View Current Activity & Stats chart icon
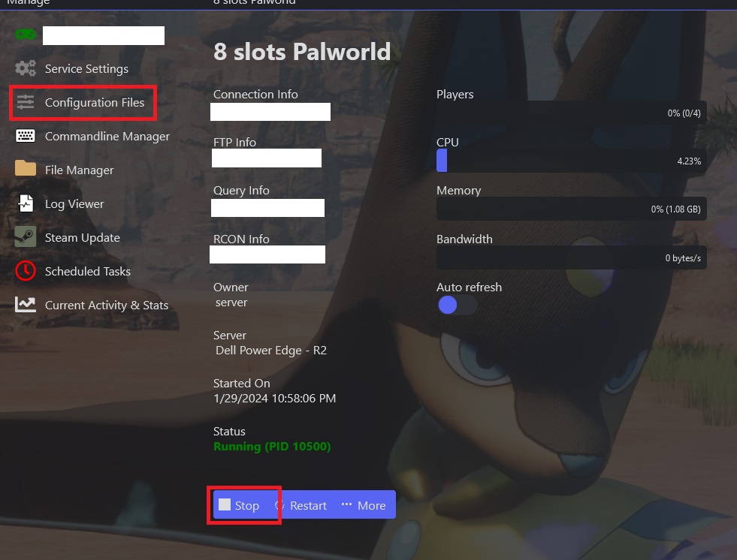Image resolution: width=737 pixels, height=560 pixels. (x=25, y=305)
